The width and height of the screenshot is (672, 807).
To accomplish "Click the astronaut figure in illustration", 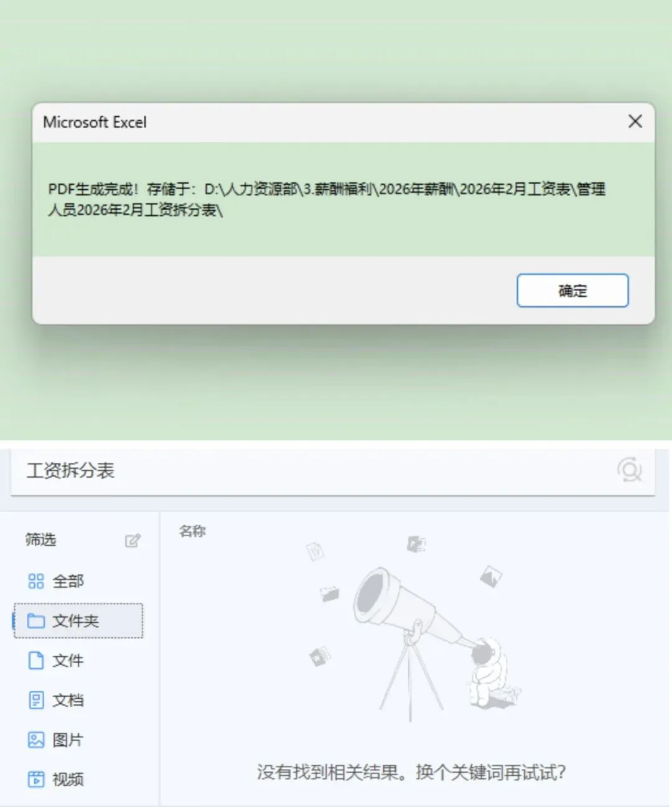I will coord(492,673).
